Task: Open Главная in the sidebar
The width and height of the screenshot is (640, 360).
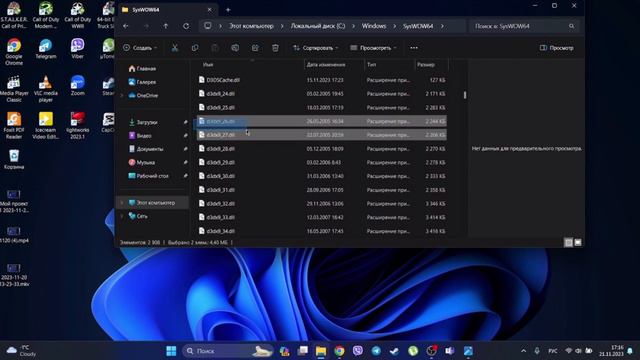Action: coord(142,69)
